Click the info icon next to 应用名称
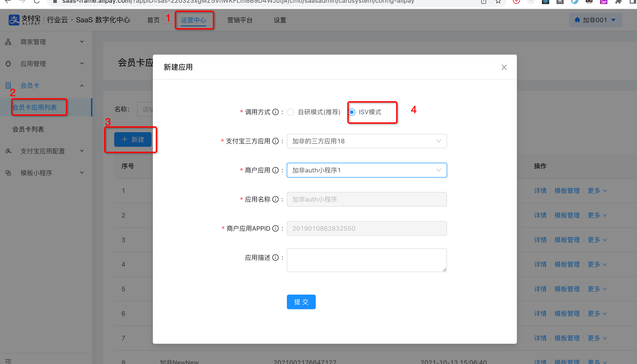 (275, 199)
